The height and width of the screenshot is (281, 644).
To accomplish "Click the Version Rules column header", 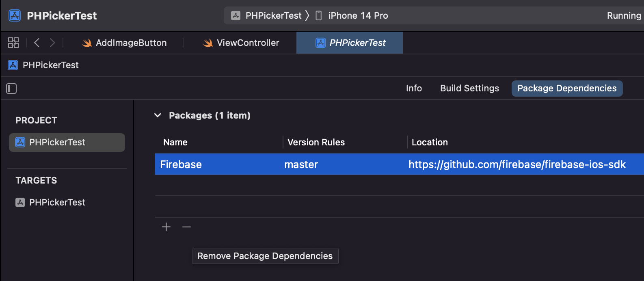I will pyautogui.click(x=316, y=142).
